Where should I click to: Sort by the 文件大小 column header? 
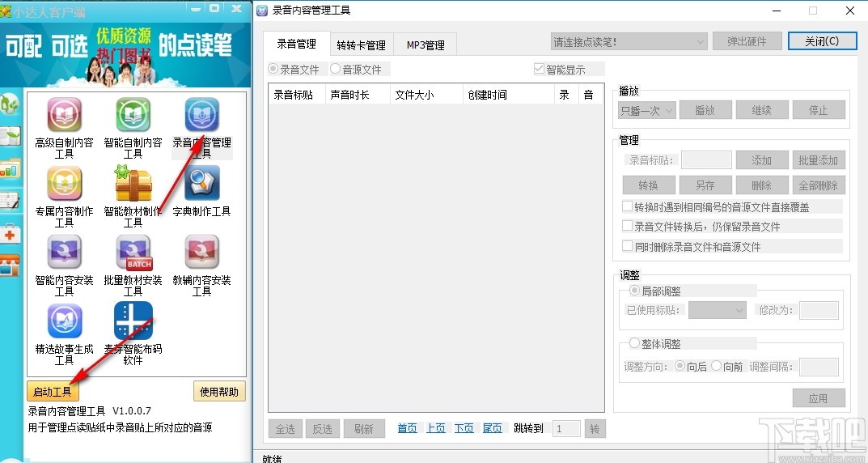click(426, 95)
